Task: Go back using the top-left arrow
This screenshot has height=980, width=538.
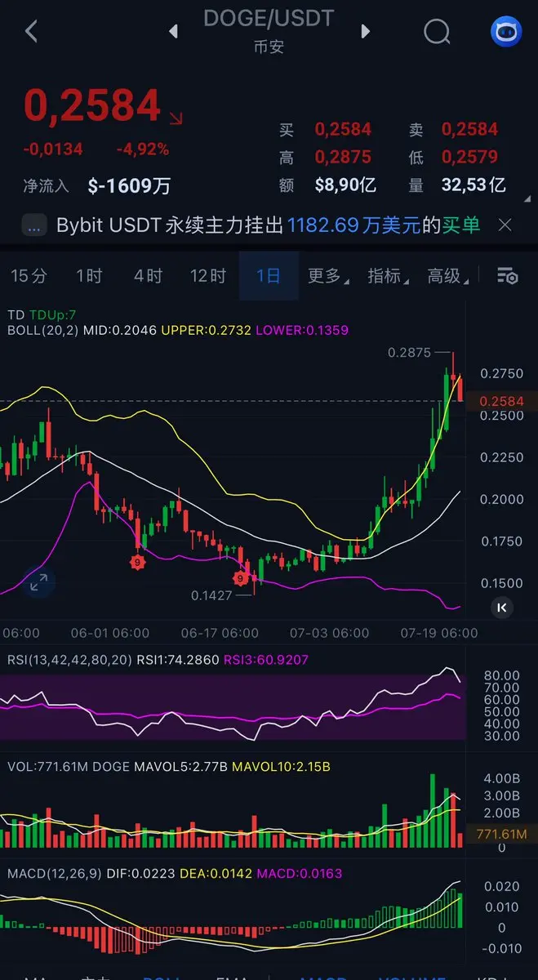Action: (x=31, y=32)
